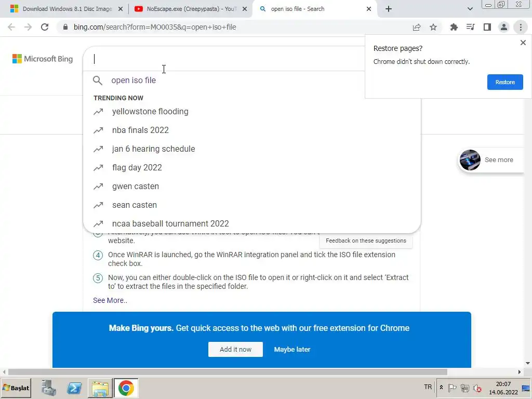Bookmark this page with the star icon
The height and width of the screenshot is (399, 532).
click(x=433, y=27)
